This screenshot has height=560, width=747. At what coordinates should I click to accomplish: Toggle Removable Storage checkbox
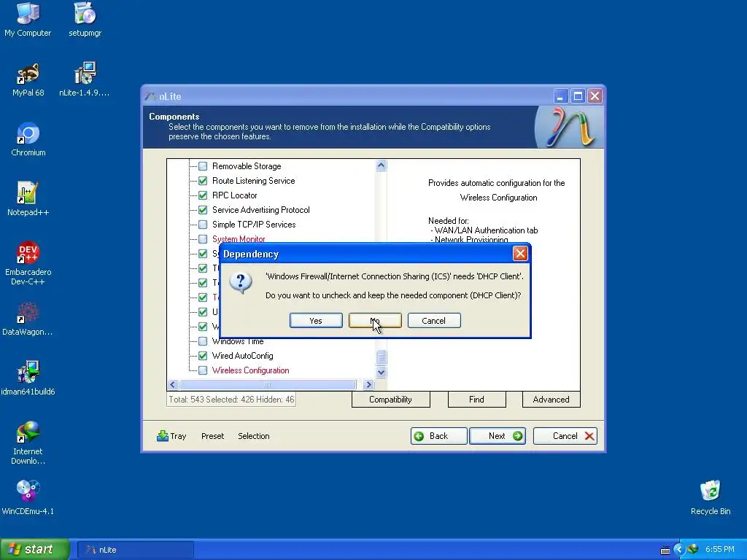[x=203, y=166]
